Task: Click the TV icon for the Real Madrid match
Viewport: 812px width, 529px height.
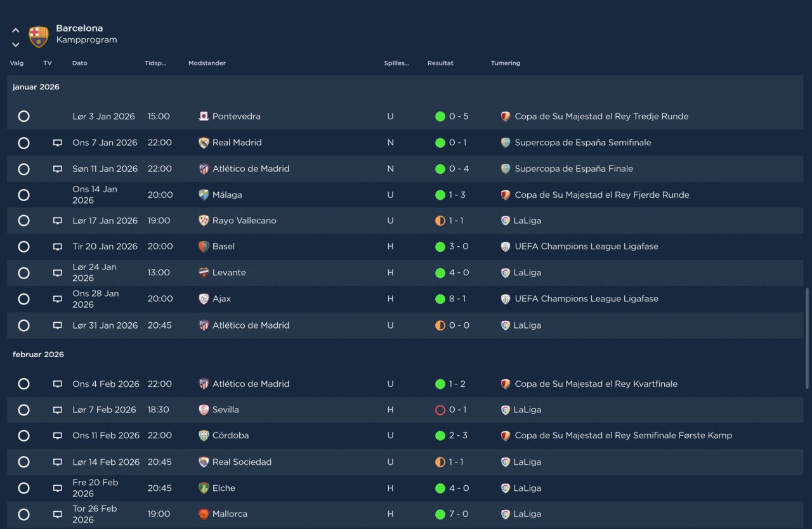Action: (58, 143)
